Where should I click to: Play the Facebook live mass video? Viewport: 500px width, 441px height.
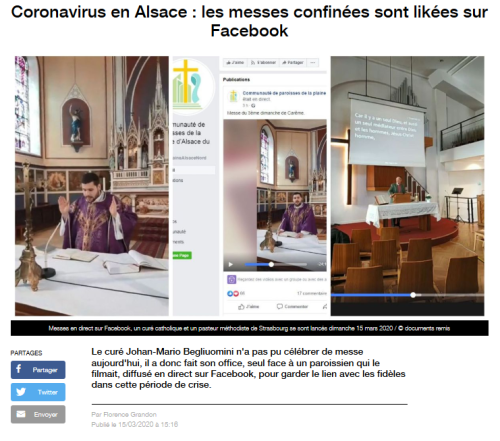pos(231,265)
